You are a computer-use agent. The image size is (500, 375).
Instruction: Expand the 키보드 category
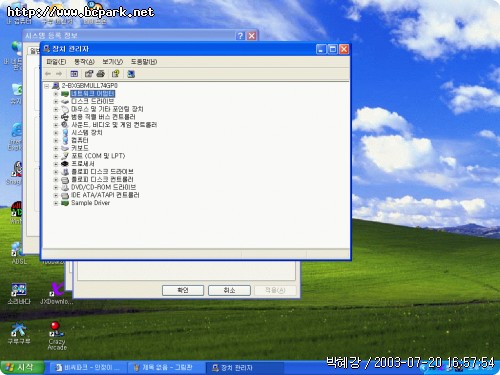tap(56, 148)
